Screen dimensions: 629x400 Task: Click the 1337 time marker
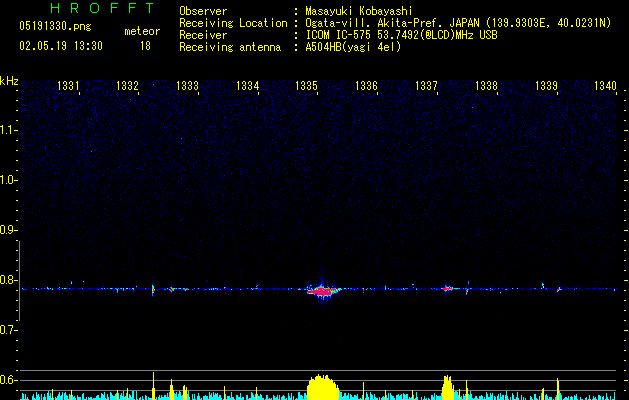point(426,86)
